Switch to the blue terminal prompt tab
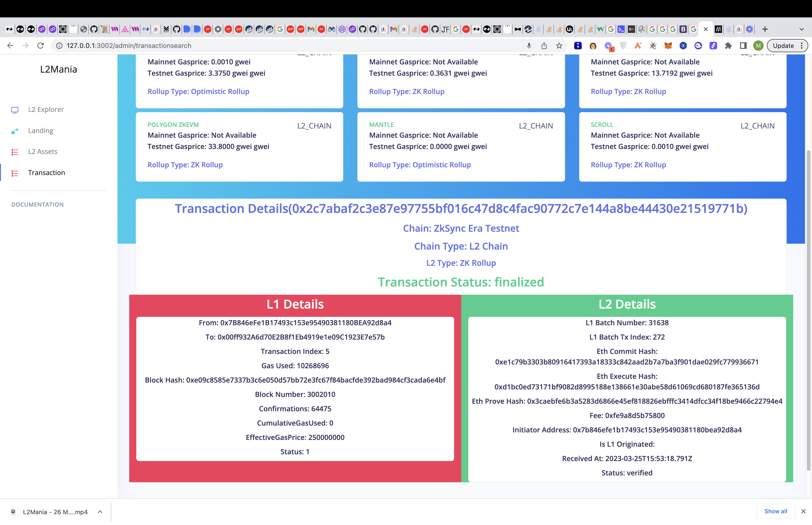Viewport: 812px width, 525px height. coord(621,29)
